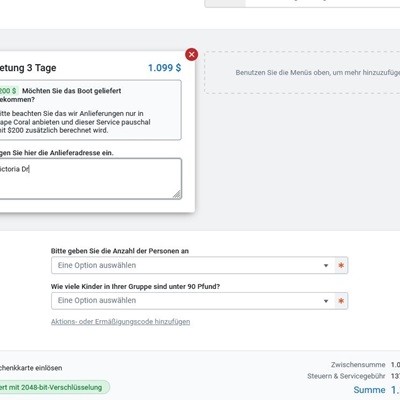Click the dashed add-more placeholder box

[x=302, y=72]
